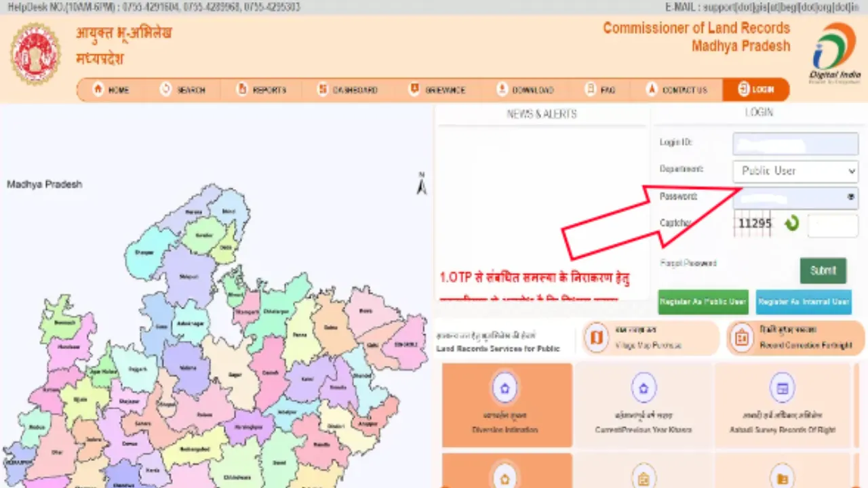
Task: Click the Download icon in navigation bar
Action: (x=502, y=89)
